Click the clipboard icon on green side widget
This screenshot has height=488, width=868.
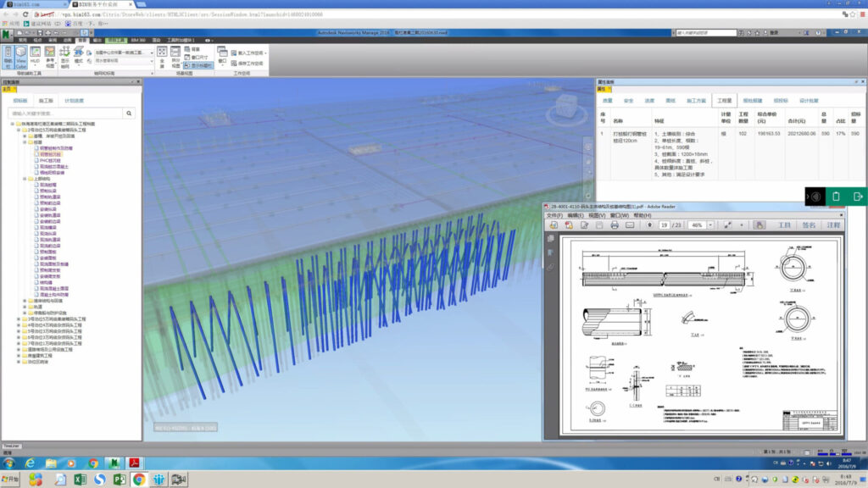pos(836,197)
